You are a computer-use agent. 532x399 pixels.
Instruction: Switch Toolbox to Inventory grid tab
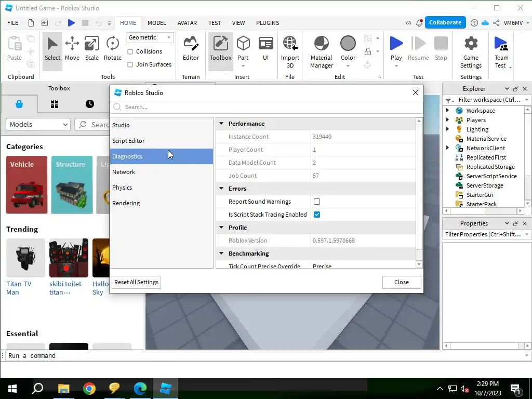click(55, 104)
